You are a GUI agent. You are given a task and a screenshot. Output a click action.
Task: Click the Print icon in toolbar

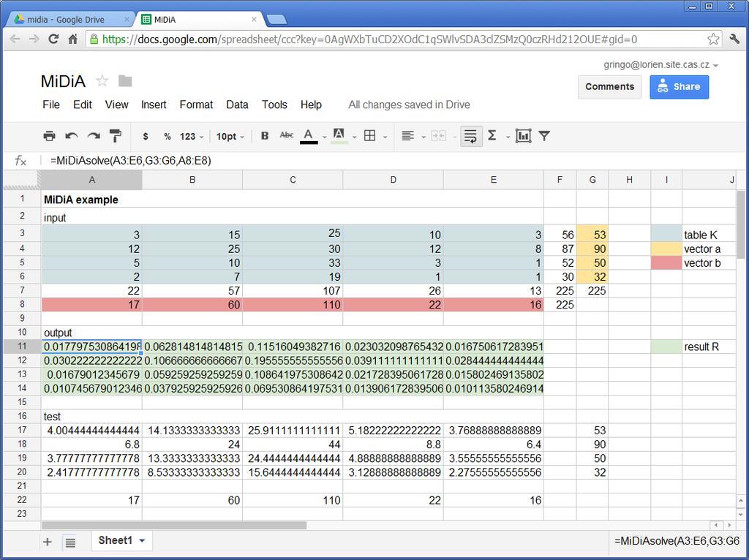point(49,136)
